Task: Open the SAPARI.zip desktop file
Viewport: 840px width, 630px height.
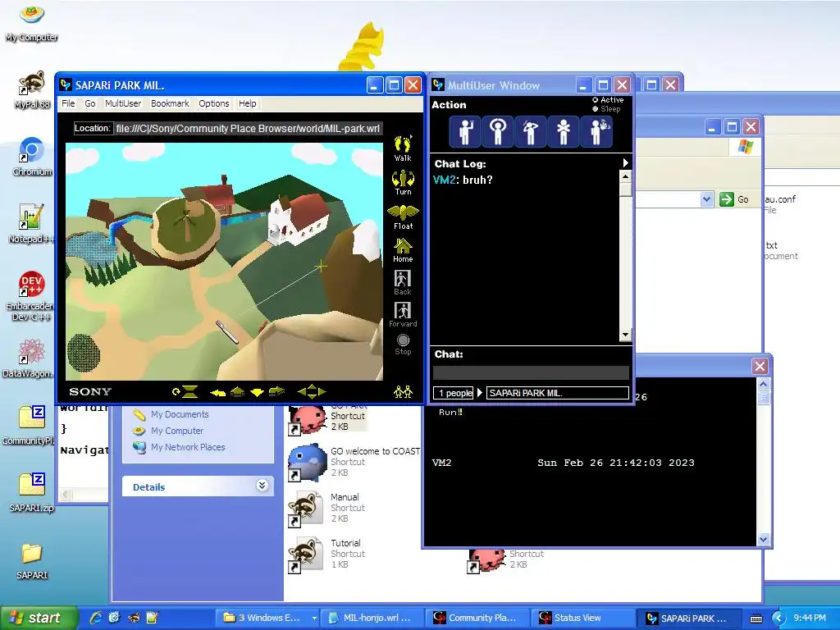Action: pyautogui.click(x=32, y=492)
